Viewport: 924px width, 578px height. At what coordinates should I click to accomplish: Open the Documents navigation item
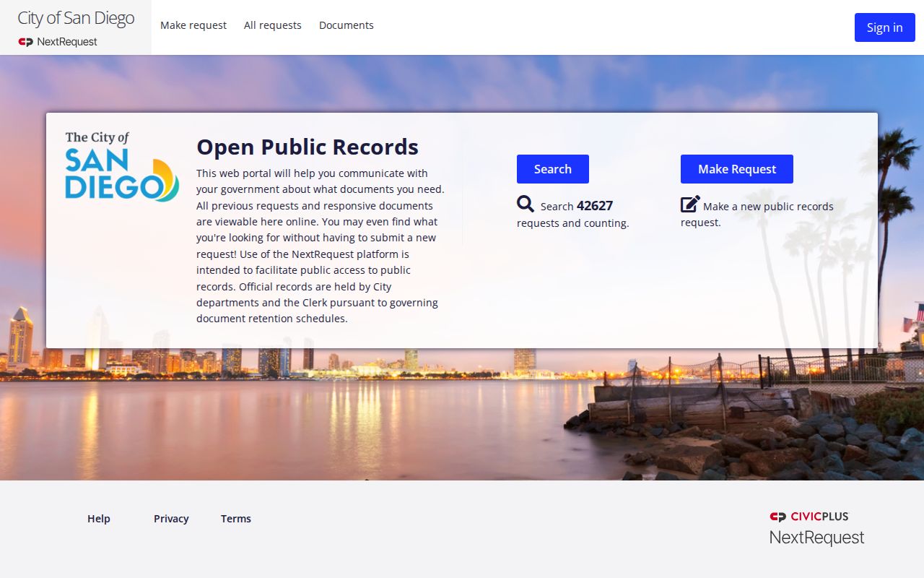[346, 25]
